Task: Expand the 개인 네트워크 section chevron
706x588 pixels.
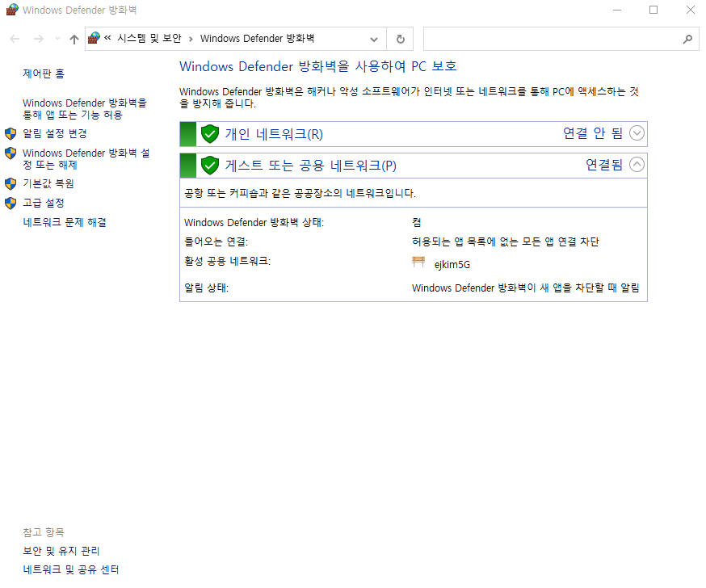Action: click(x=637, y=133)
